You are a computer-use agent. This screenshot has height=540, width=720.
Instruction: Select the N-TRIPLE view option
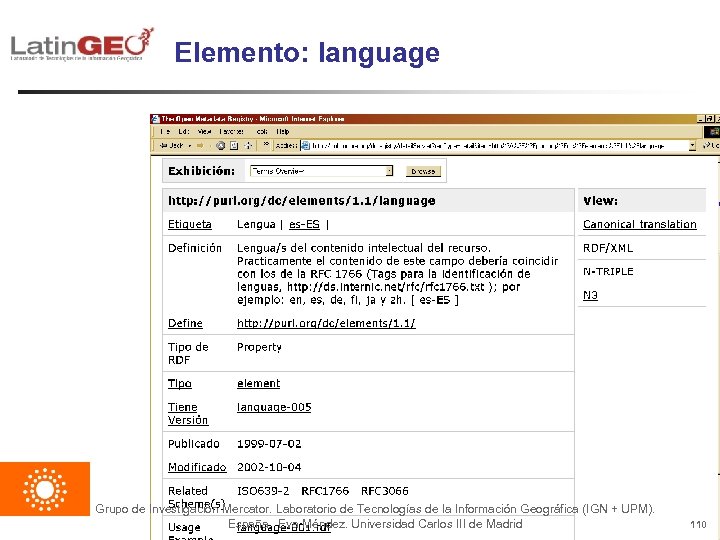click(608, 271)
